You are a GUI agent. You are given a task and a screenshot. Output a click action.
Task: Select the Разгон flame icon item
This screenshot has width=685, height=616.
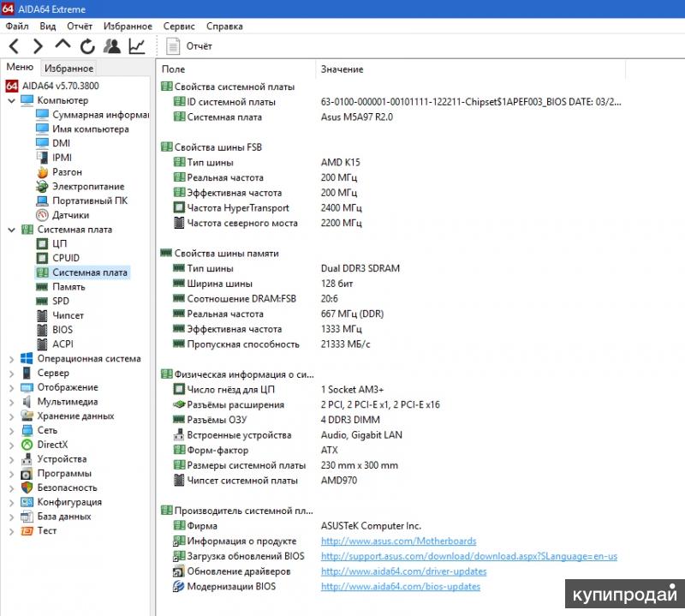[42, 172]
